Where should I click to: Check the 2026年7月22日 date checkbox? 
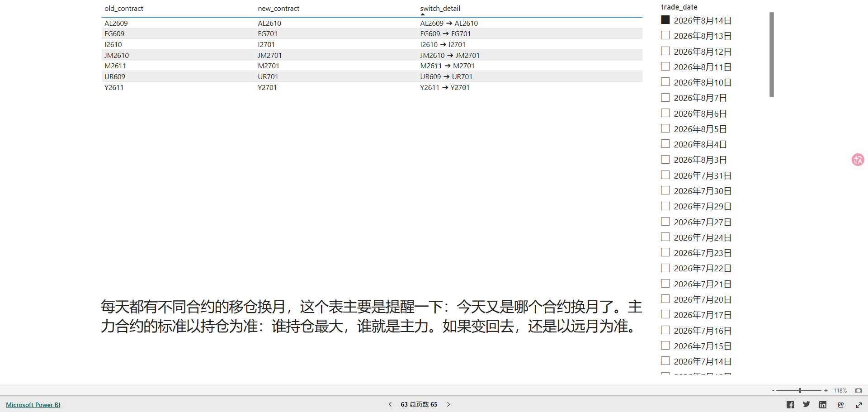pyautogui.click(x=665, y=268)
